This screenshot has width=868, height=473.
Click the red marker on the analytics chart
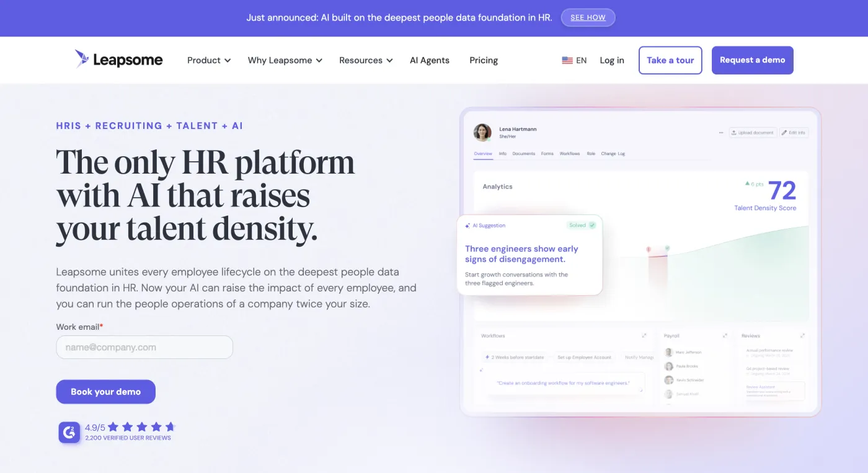click(x=649, y=249)
